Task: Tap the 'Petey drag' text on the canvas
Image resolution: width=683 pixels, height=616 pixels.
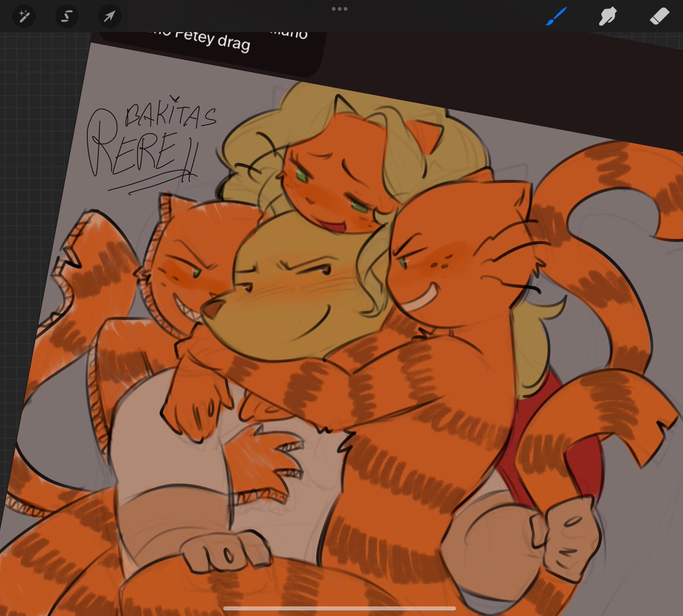Action: (x=212, y=41)
